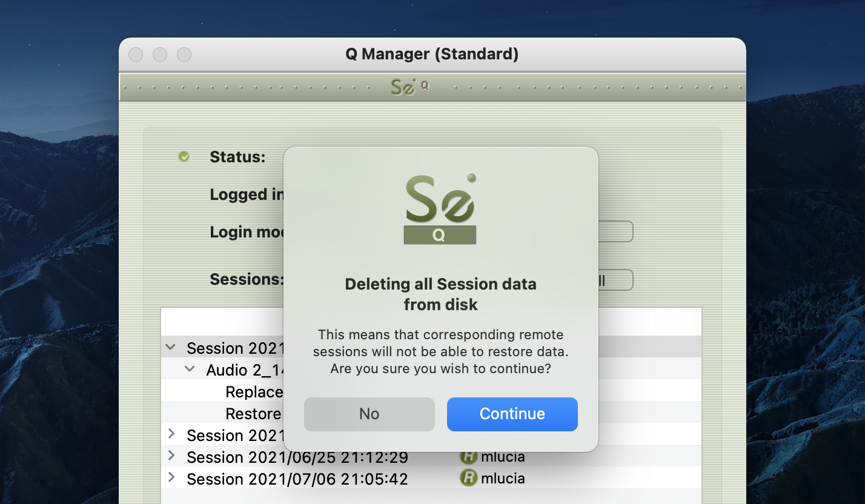Click mlucia on the 2021/07/06 session row
Viewport: 865px width, 504px height.
pos(503,479)
